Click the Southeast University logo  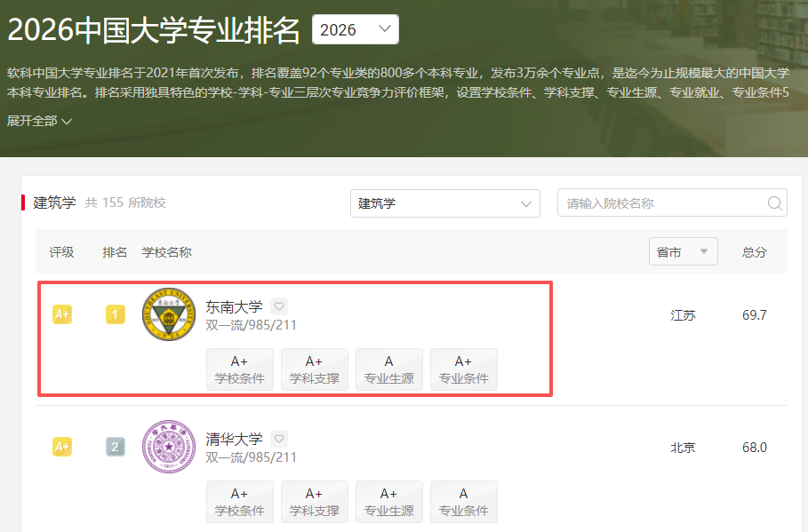[x=169, y=314]
